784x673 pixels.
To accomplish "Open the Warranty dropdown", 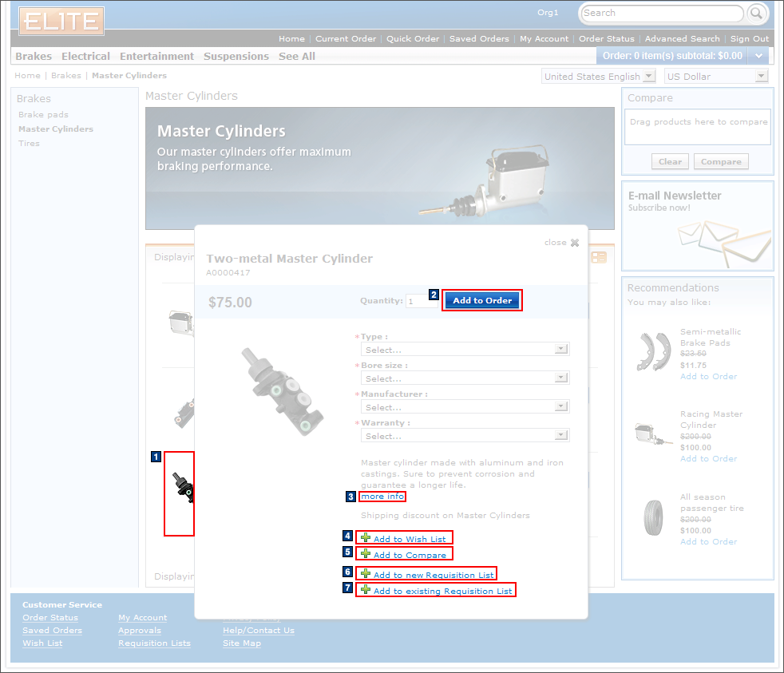I will [465, 436].
